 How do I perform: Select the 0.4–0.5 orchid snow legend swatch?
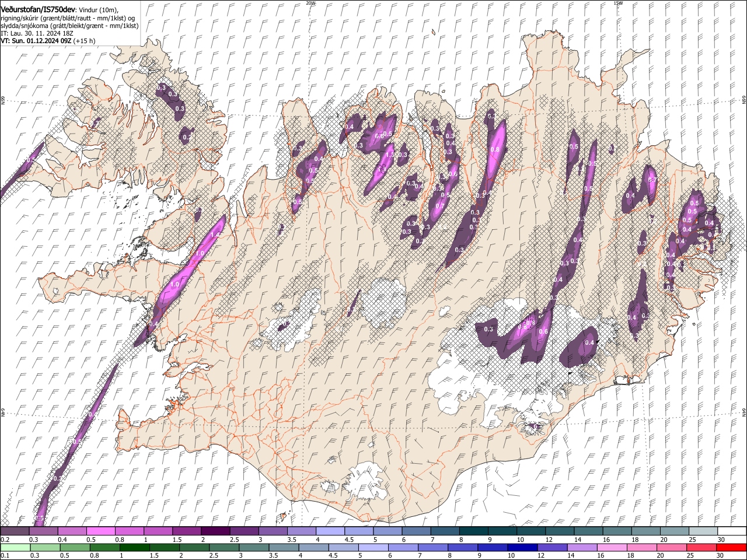click(72, 531)
